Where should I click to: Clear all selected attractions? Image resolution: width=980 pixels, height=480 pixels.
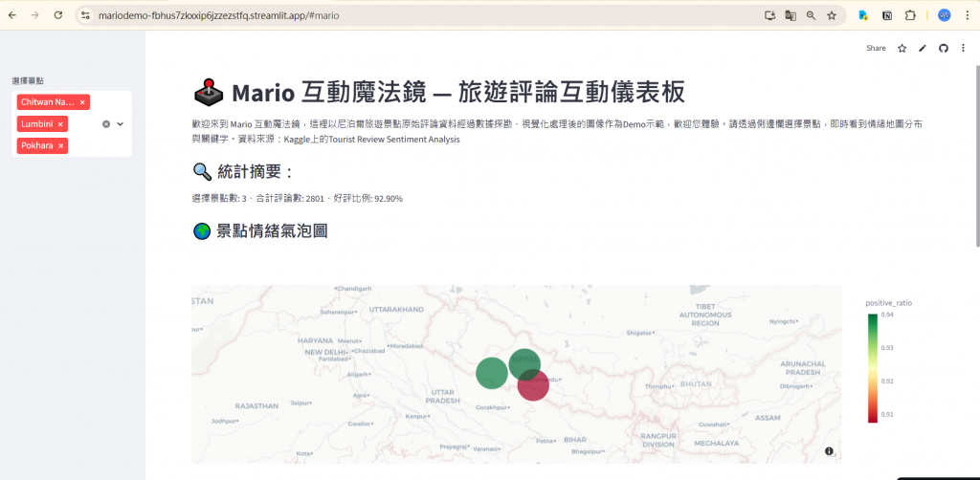(106, 124)
